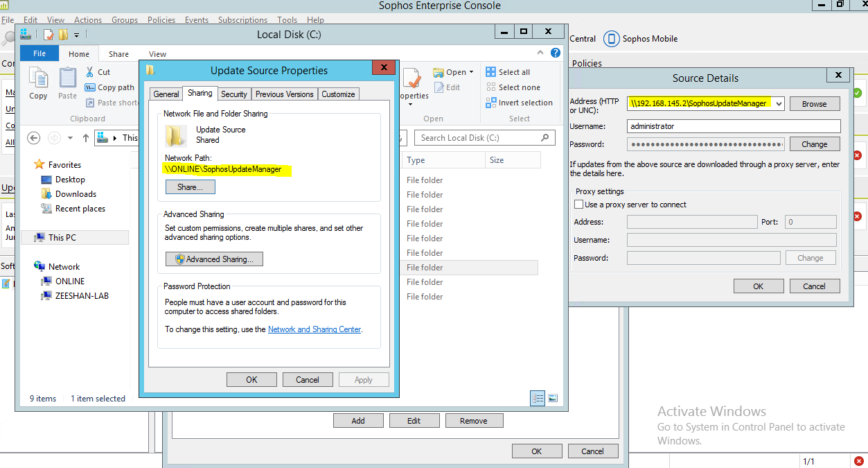
Task: Click the Paste clipboard icon in the ribbon
Action: tap(68, 78)
